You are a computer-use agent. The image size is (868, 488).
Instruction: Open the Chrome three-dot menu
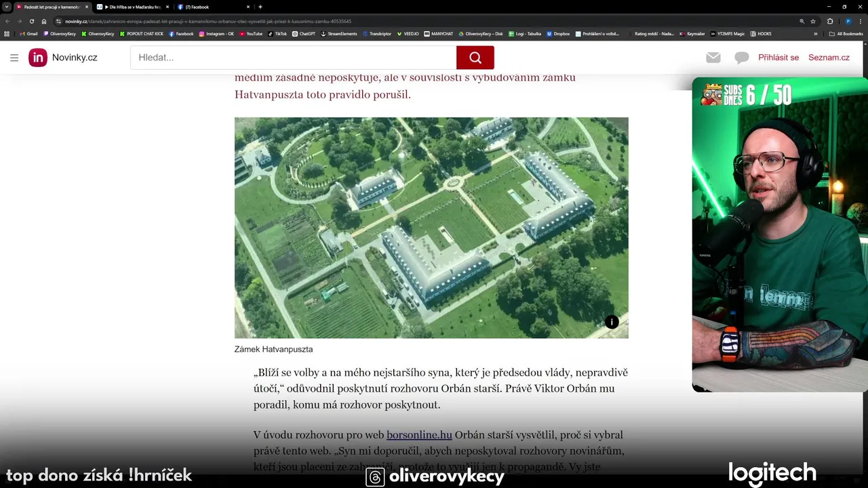pyautogui.click(x=861, y=21)
